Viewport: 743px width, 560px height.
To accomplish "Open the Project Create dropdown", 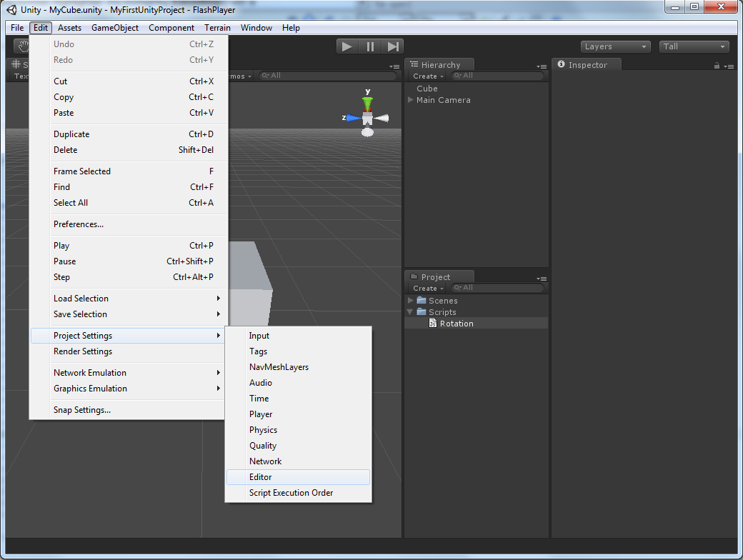I will coord(428,288).
